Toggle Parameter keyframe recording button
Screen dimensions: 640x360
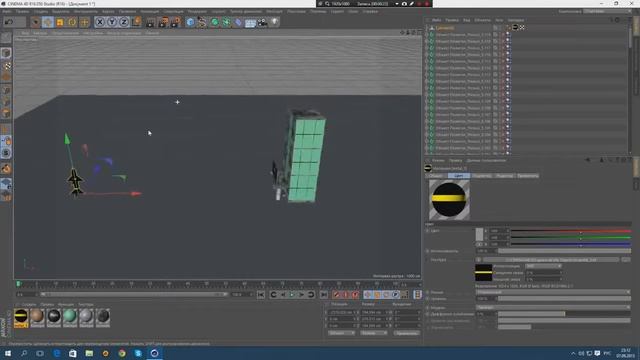tap(396, 294)
